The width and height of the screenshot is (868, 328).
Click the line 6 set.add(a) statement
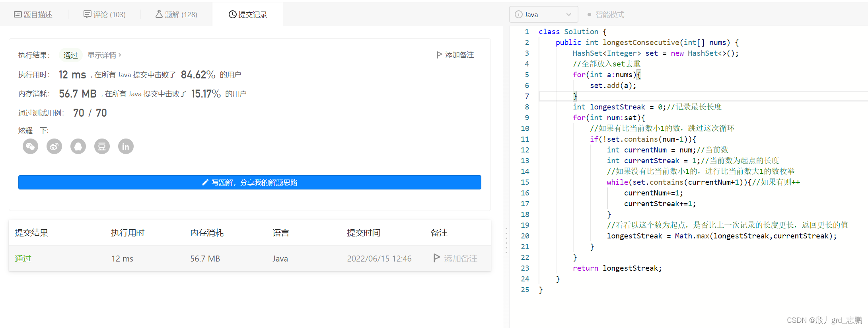pos(613,85)
